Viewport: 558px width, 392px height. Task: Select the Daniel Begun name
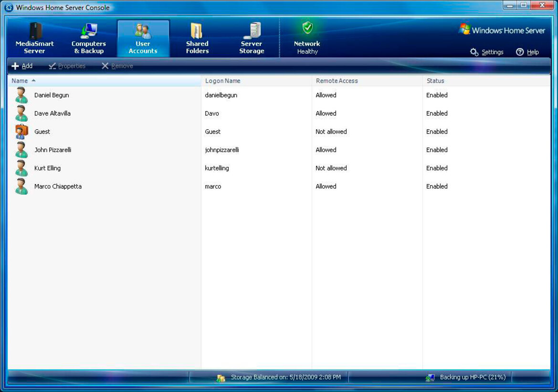(52, 95)
